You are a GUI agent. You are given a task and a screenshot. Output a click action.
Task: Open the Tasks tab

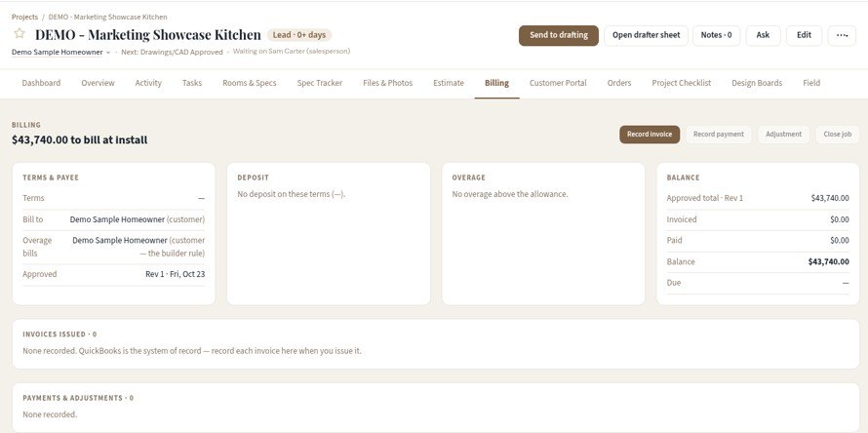[x=192, y=83]
